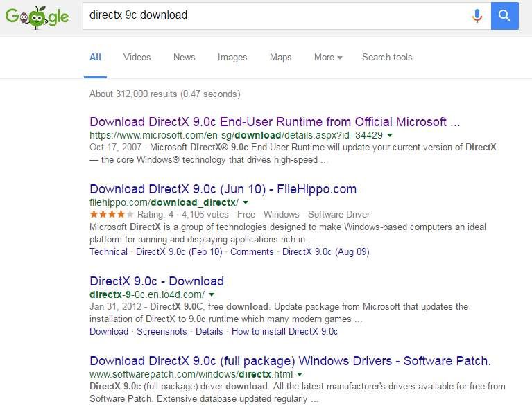This screenshot has width=532, height=406.
Task: Click the Google logo
Action: [37, 17]
